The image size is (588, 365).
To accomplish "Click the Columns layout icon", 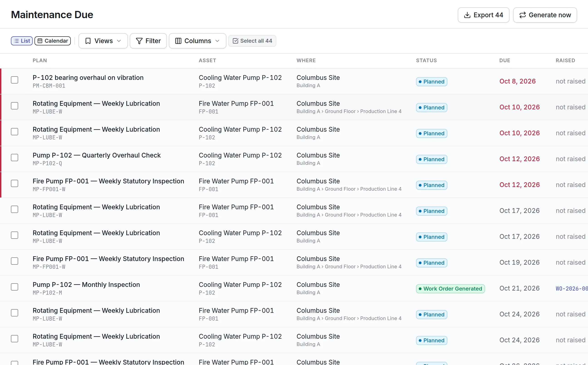I will (x=178, y=41).
